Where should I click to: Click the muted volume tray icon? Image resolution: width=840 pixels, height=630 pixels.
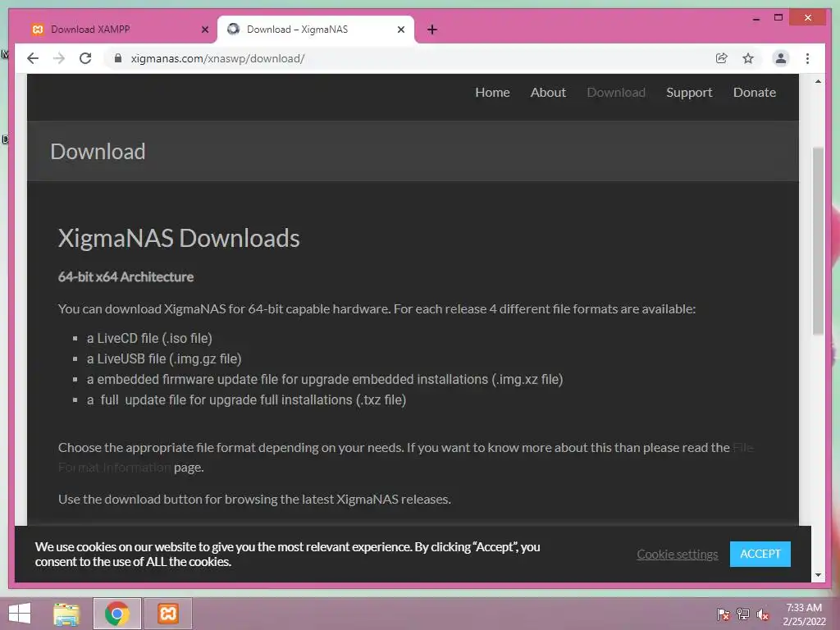[763, 614]
